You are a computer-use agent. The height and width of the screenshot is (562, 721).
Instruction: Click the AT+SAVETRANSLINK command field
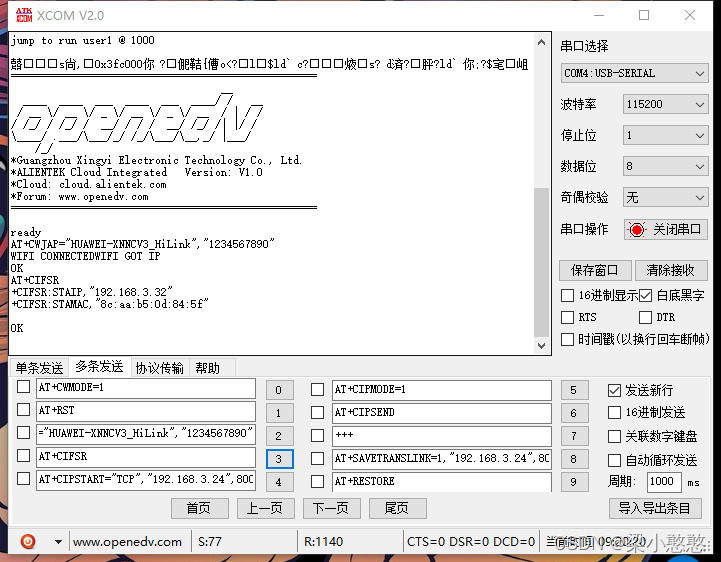(442, 459)
